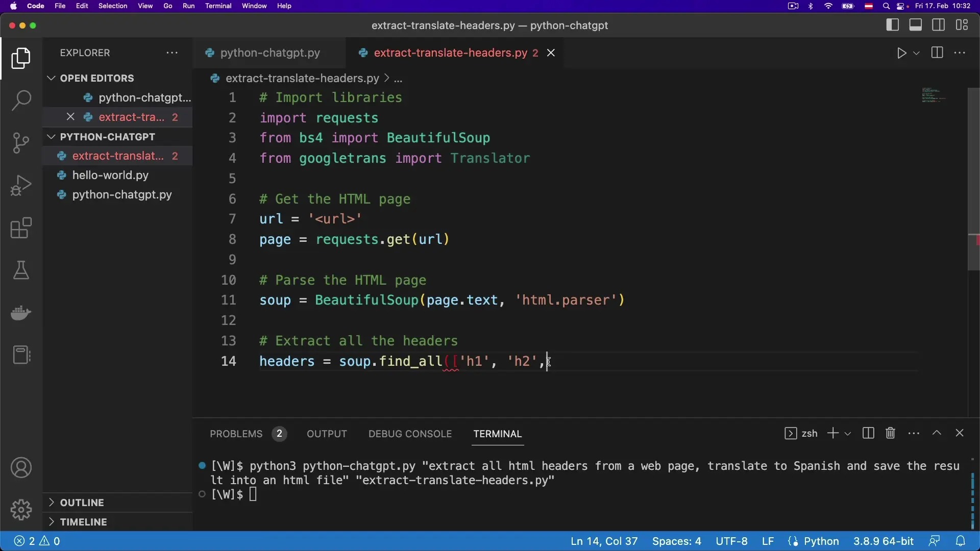The height and width of the screenshot is (551, 980).
Task: Click LF end of line setting
Action: point(768,541)
